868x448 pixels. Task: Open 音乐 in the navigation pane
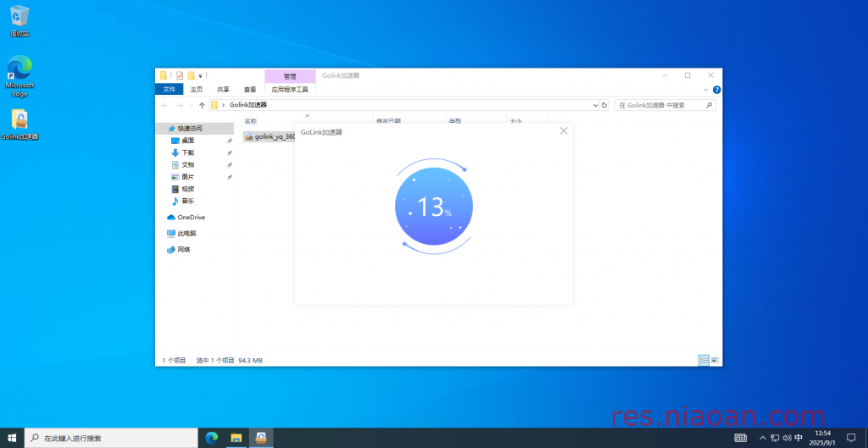click(187, 202)
